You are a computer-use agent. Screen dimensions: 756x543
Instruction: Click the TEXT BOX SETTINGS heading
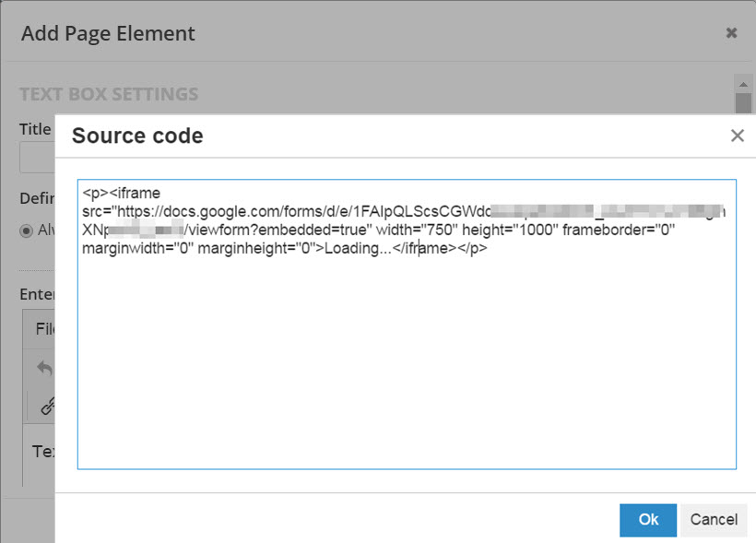pos(109,94)
